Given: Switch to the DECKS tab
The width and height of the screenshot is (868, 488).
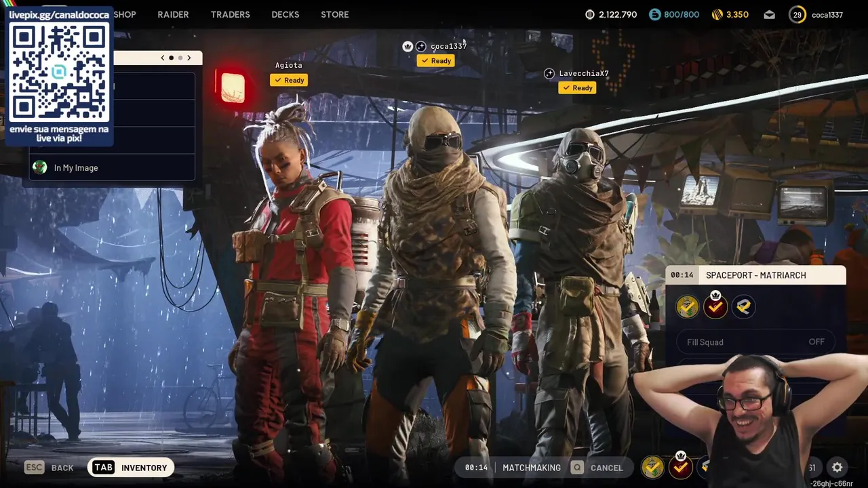Looking at the screenshot, I should (x=285, y=14).
